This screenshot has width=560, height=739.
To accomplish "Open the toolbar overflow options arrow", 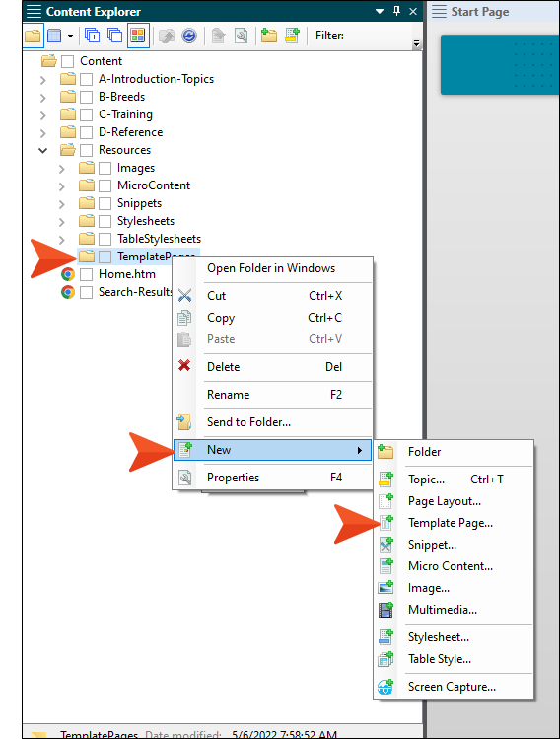I will [416, 43].
